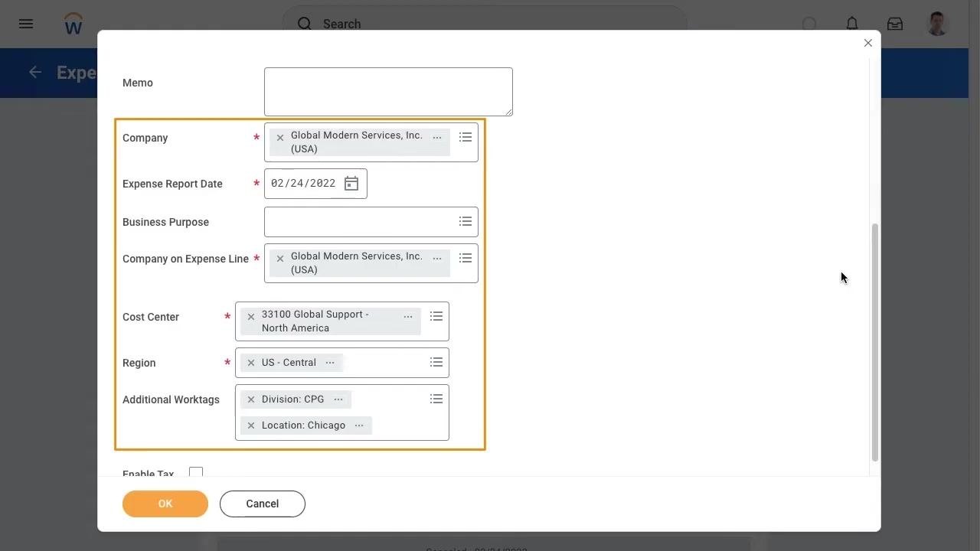Image resolution: width=980 pixels, height=551 pixels.
Task: Remove 33100 Global Support cost center
Action: coord(251,317)
